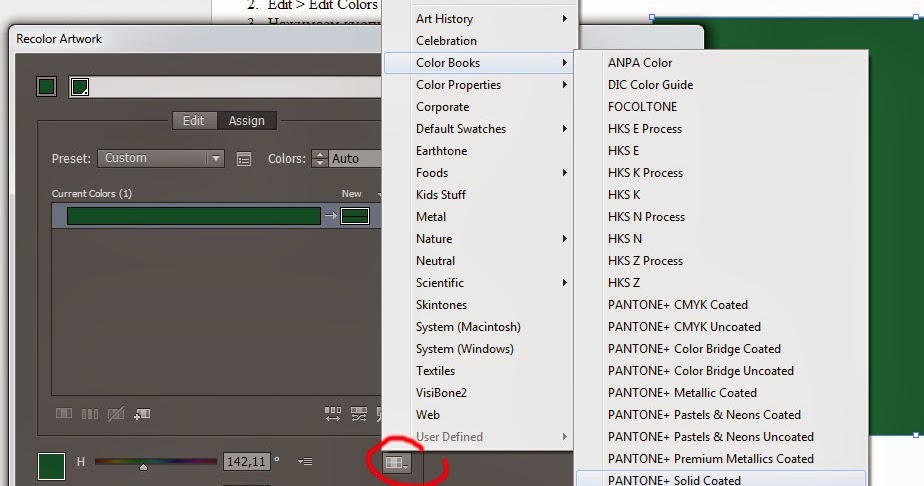The width and height of the screenshot is (924, 486).
Task: Choose System (Windows) swatch library
Action: tap(478, 349)
